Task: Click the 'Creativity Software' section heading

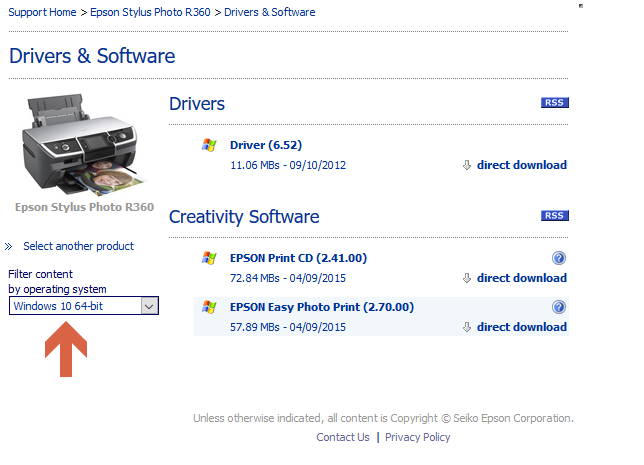Action: point(244,217)
